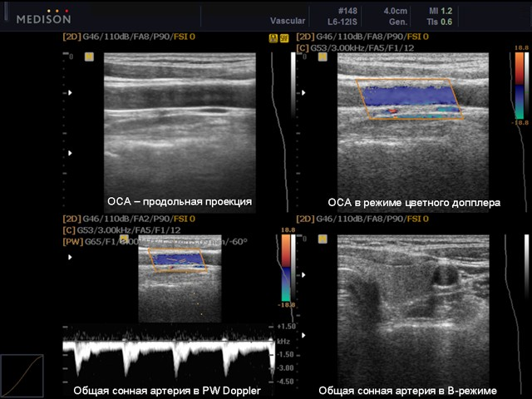Click the caption 'ОСА в режиме цветного допплера'

point(414,203)
